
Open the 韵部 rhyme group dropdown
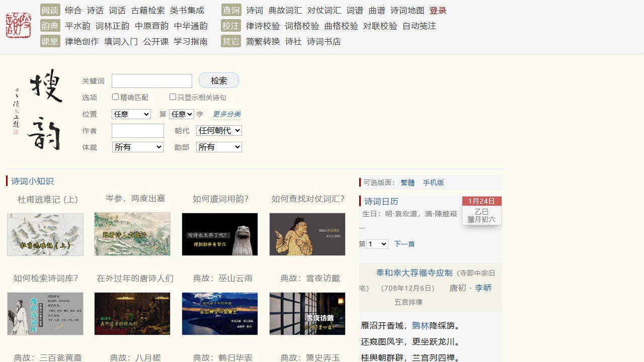[x=219, y=147]
